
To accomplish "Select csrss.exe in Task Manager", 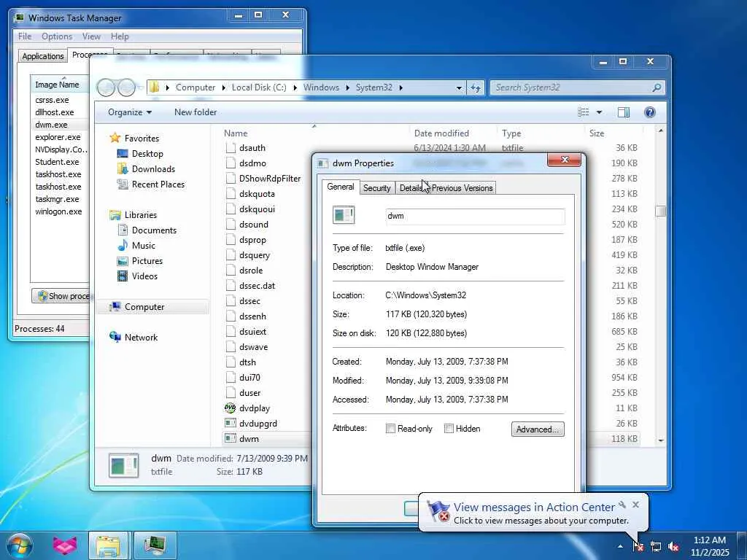I will pyautogui.click(x=52, y=100).
